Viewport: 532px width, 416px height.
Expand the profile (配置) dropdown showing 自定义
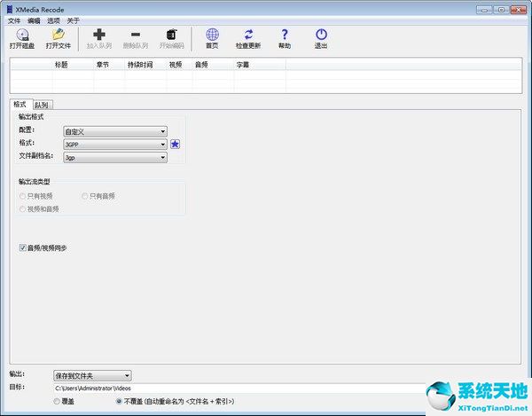coord(115,131)
